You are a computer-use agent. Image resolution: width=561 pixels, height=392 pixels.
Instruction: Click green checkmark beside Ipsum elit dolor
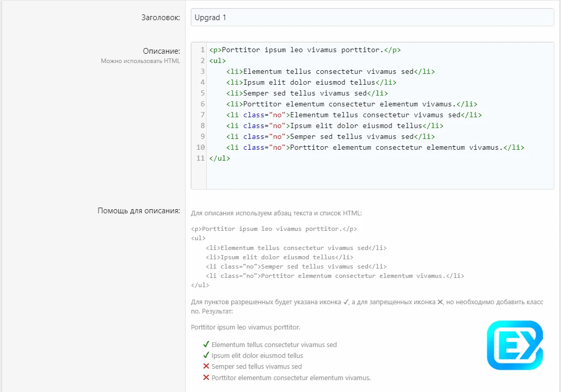pos(206,355)
